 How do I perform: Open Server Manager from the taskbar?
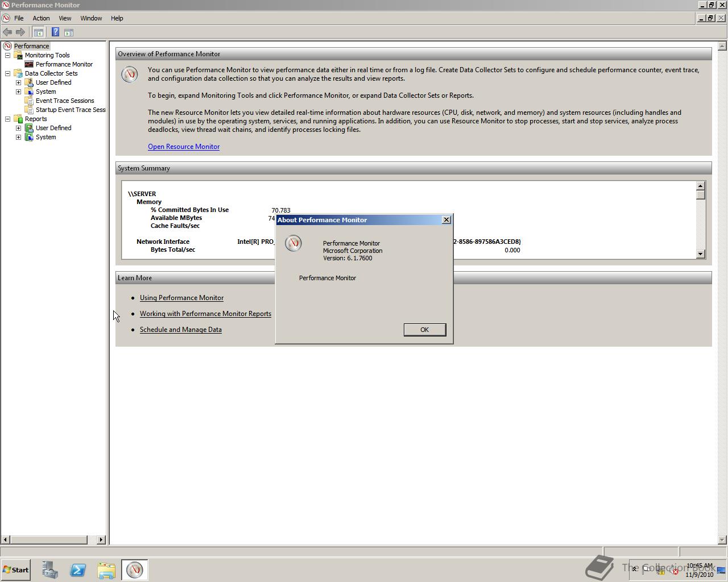point(49,570)
